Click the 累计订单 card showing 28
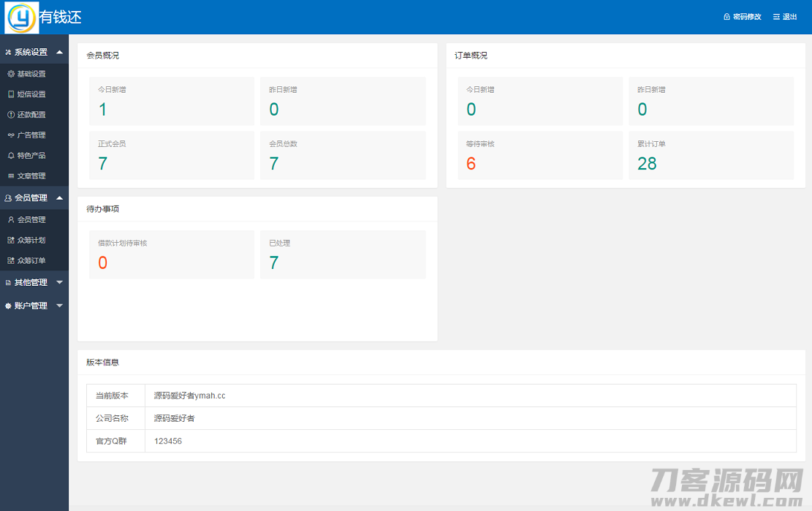812x511 pixels. [x=710, y=156]
